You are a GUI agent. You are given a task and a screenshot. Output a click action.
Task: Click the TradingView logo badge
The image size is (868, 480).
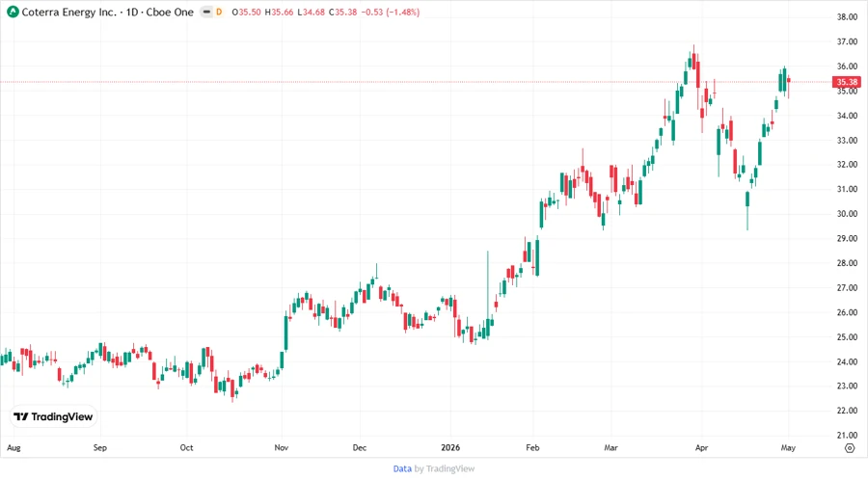[54, 417]
